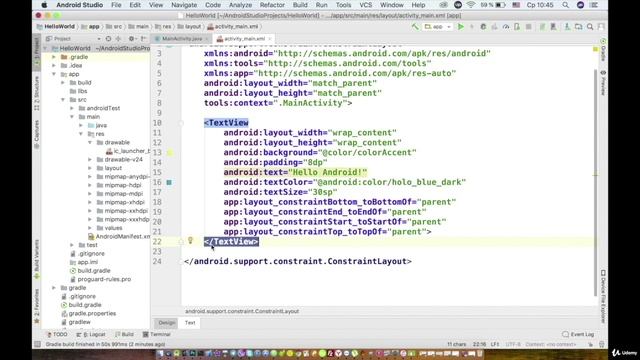The height and width of the screenshot is (360, 640).
Task: Open the Device File Explorer panel
Action: tap(603, 296)
